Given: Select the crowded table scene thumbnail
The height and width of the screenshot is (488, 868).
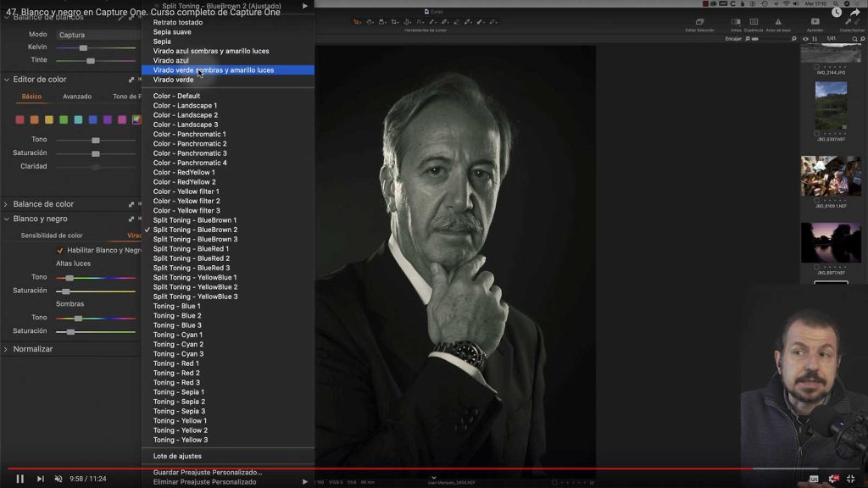Looking at the screenshot, I should (831, 176).
